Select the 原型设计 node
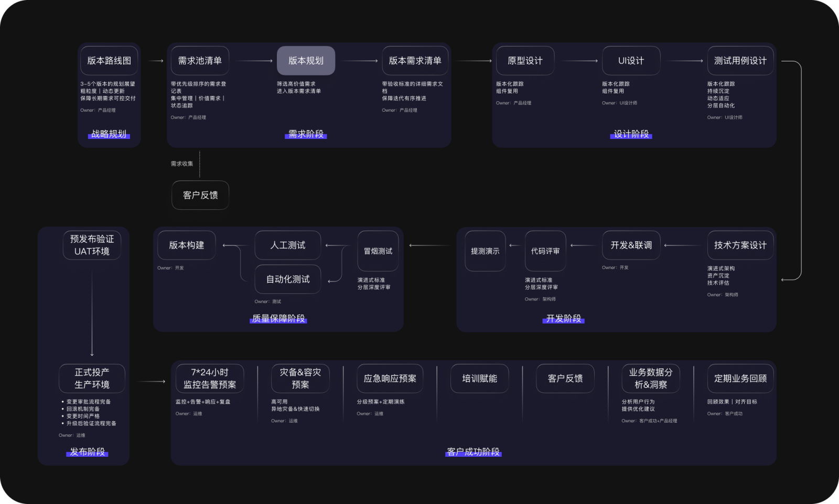This screenshot has height=504, width=839. [x=525, y=61]
